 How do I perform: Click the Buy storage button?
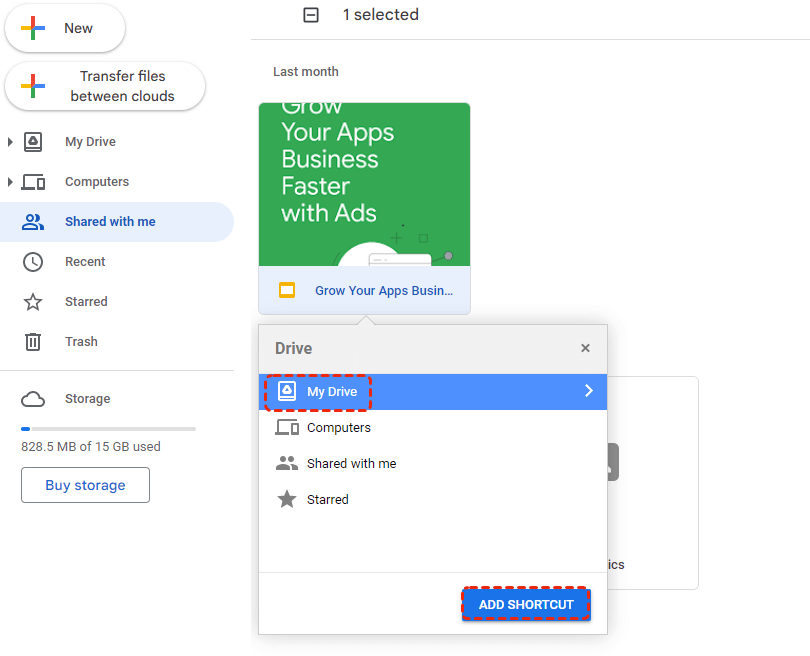tap(85, 485)
